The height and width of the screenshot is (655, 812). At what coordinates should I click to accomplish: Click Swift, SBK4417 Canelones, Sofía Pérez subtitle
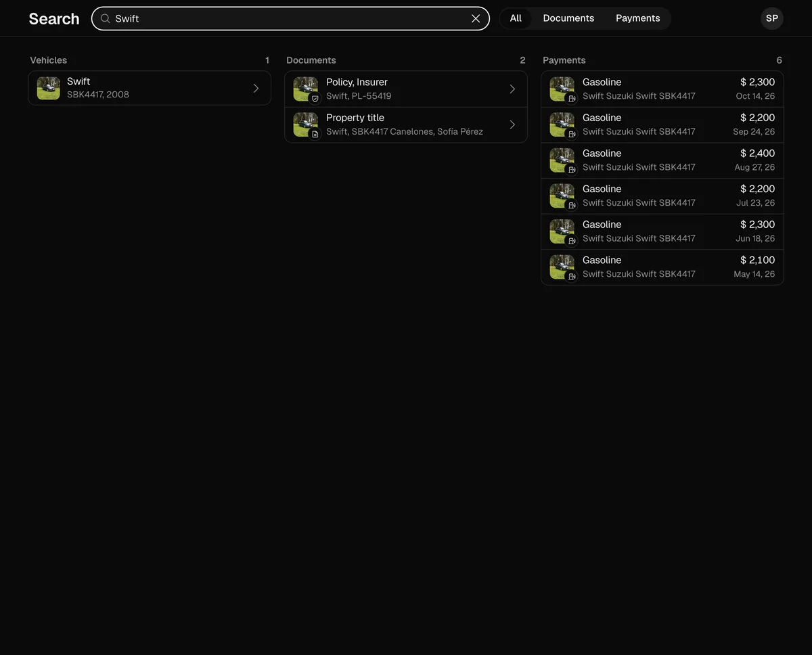click(405, 131)
